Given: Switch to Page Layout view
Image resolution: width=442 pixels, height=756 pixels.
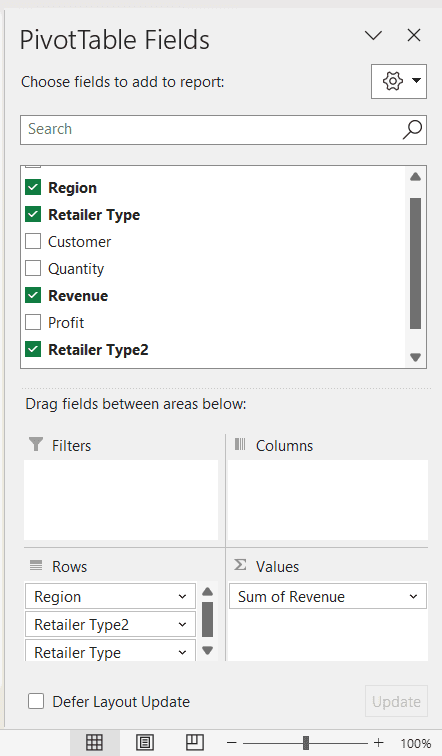Looking at the screenshot, I should (x=145, y=742).
